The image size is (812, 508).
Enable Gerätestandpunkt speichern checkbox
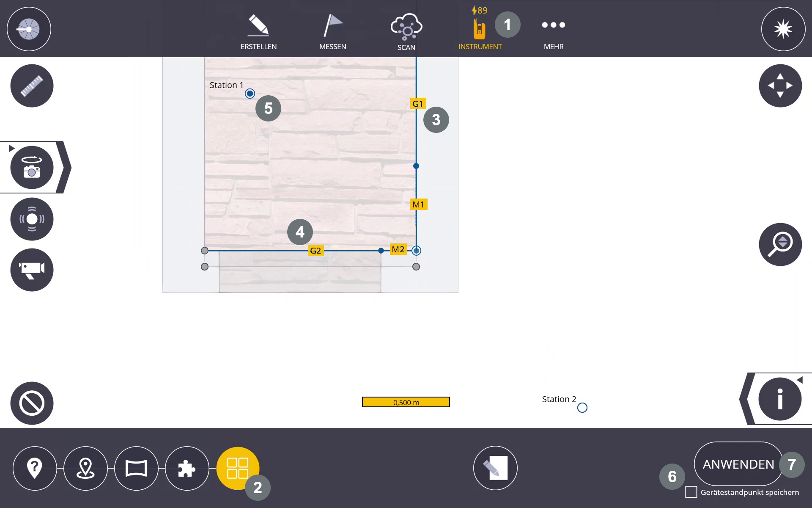691,492
